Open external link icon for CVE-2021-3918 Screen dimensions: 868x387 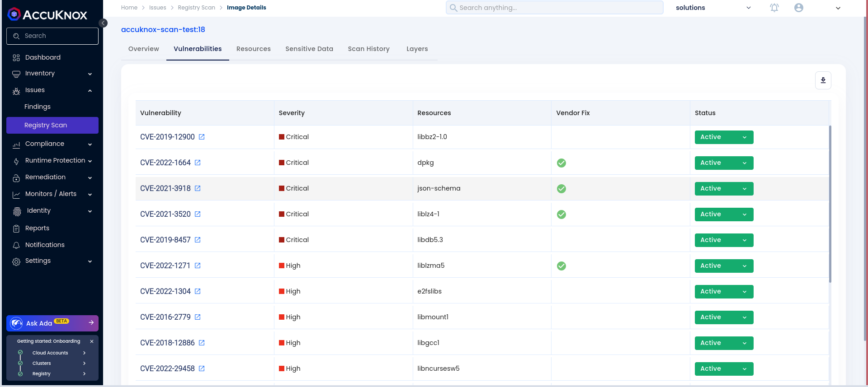(x=198, y=188)
